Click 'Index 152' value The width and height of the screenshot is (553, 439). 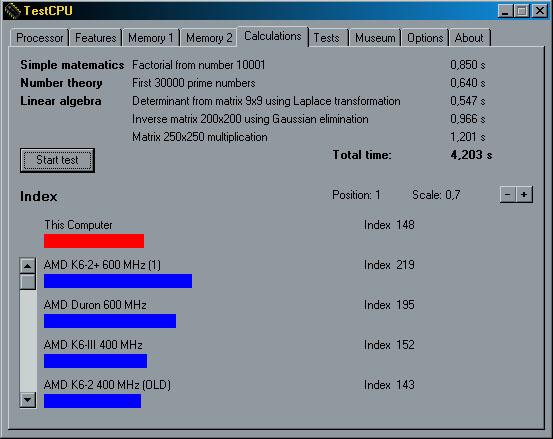389,345
